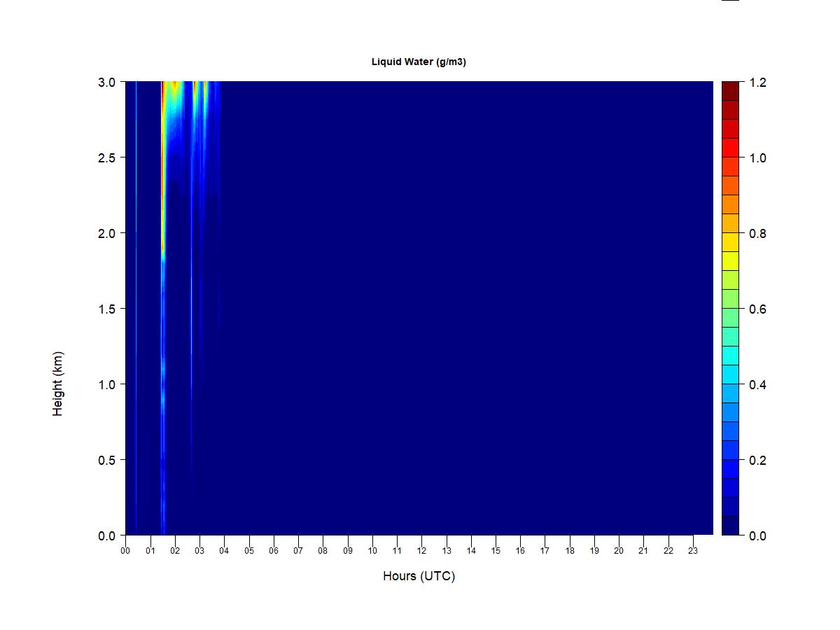Click the x-axis tick label '08'
The image size is (840, 630).
coord(323,551)
